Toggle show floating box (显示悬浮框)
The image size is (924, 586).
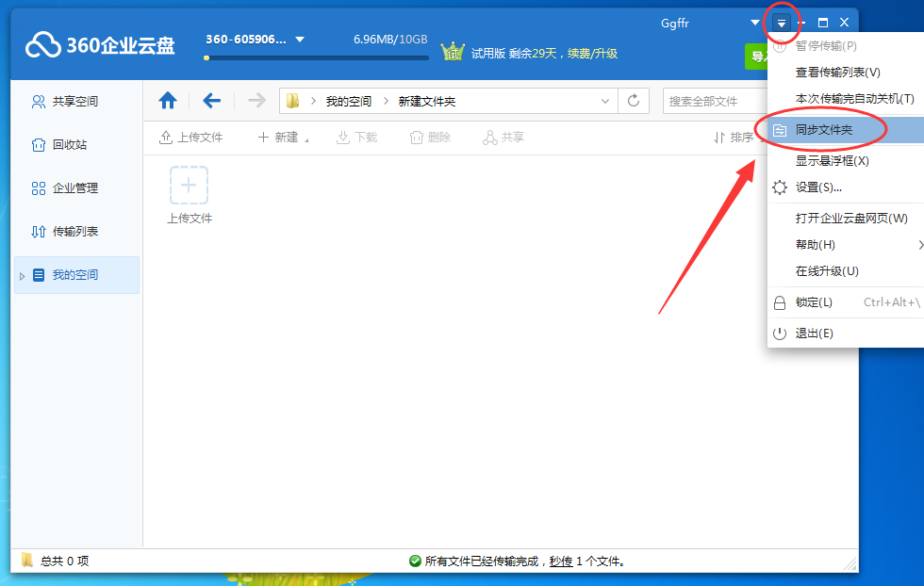[x=832, y=161]
